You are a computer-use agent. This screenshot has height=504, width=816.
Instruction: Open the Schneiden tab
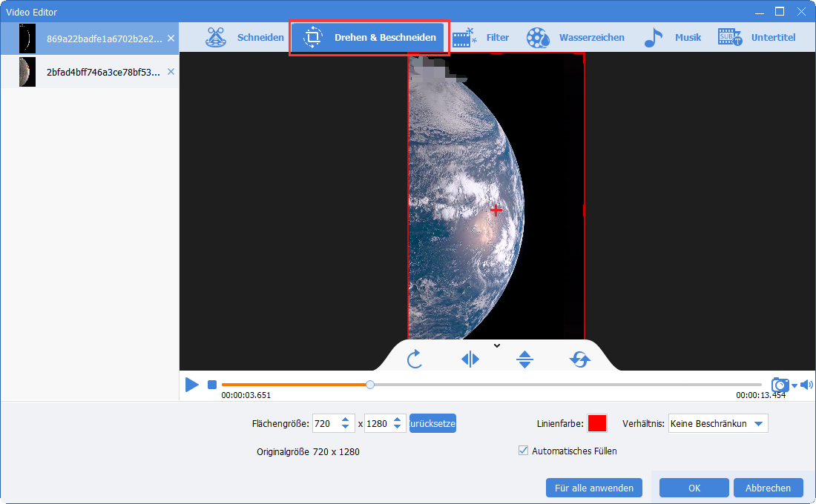point(245,38)
